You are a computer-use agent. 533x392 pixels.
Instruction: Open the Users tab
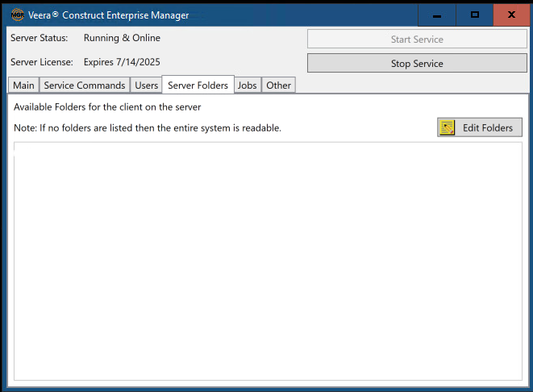[146, 85]
